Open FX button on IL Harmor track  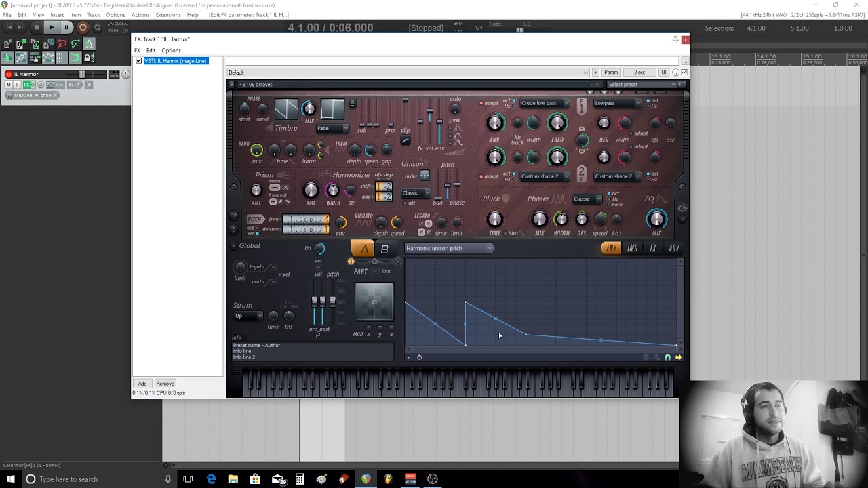[26, 85]
